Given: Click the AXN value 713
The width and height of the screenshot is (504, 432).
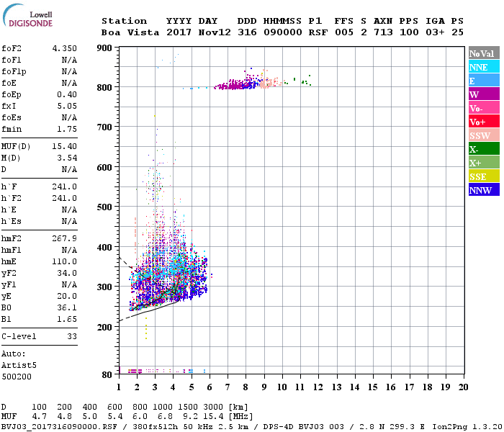Looking at the screenshot, I should click(383, 32).
